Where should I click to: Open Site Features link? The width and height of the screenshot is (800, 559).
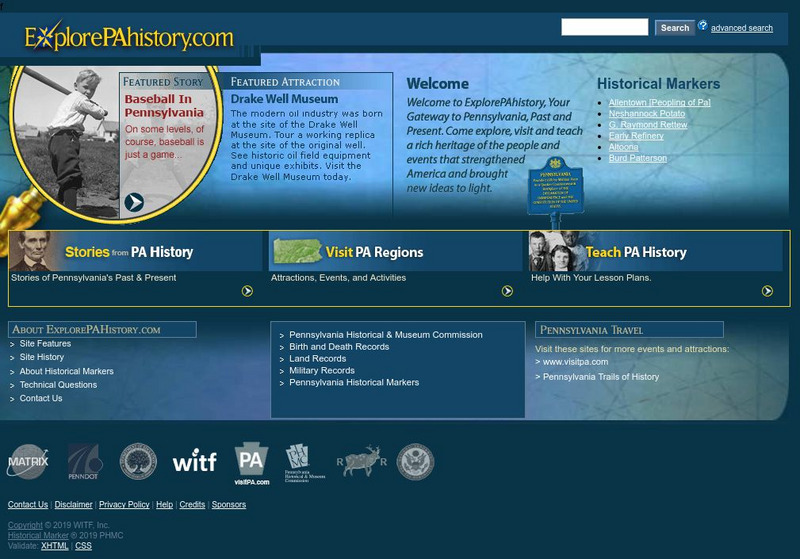[x=45, y=344]
